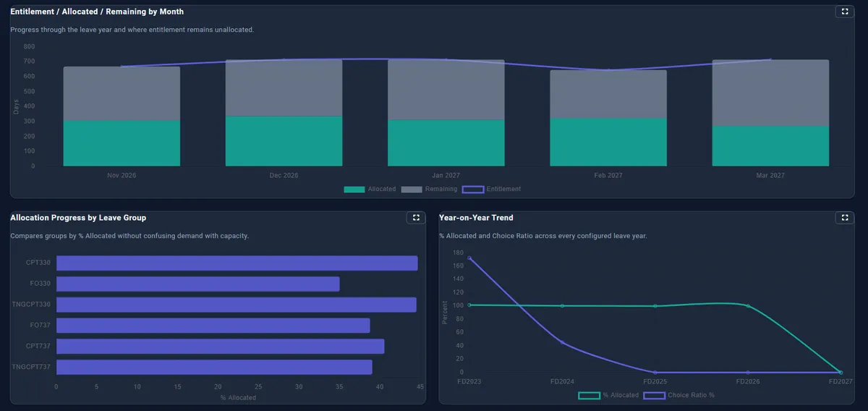Click the Nov 2026 axis label
868x411 pixels.
click(122, 176)
